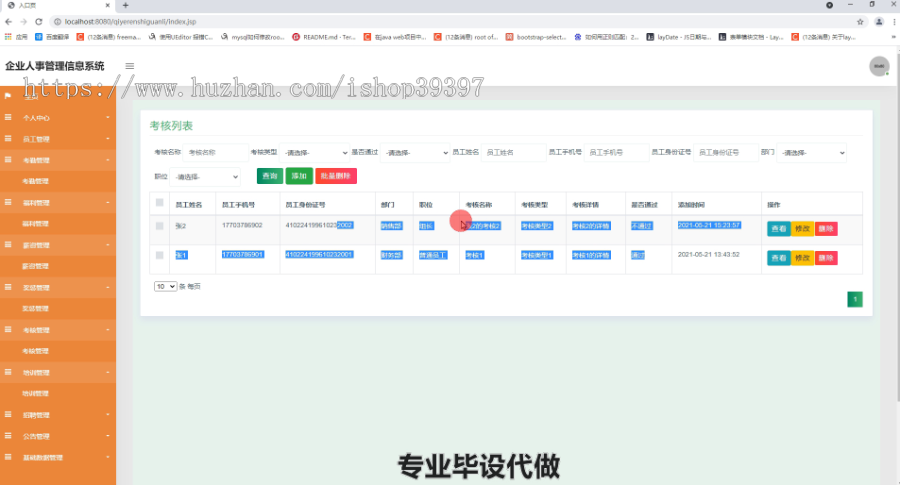Click 查看 for row 张1
900x485 pixels.
click(778, 258)
